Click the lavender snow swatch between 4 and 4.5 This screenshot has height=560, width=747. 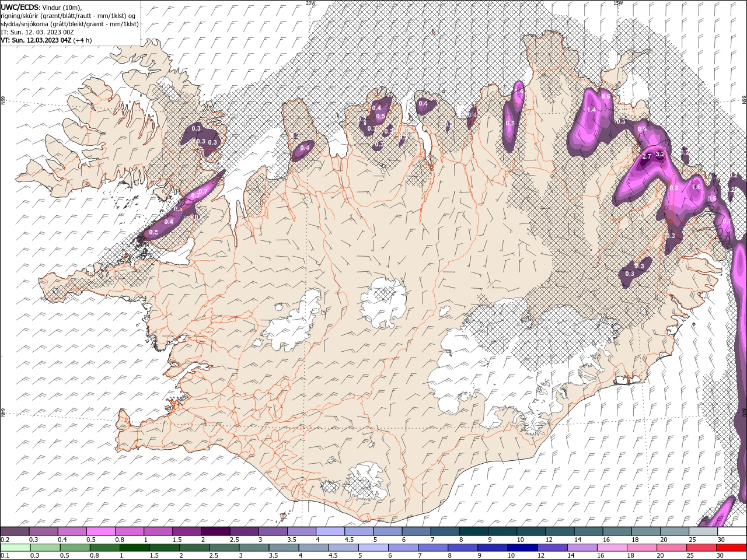pyautogui.click(x=330, y=531)
